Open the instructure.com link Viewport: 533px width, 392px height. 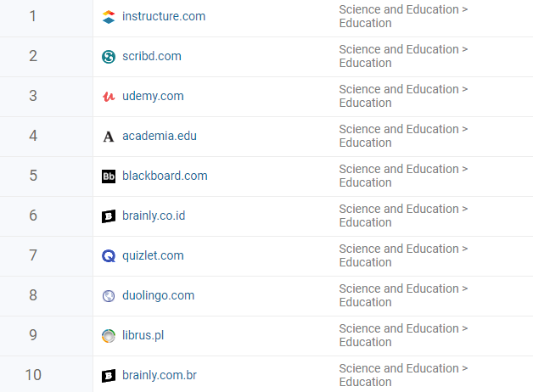coord(164,16)
